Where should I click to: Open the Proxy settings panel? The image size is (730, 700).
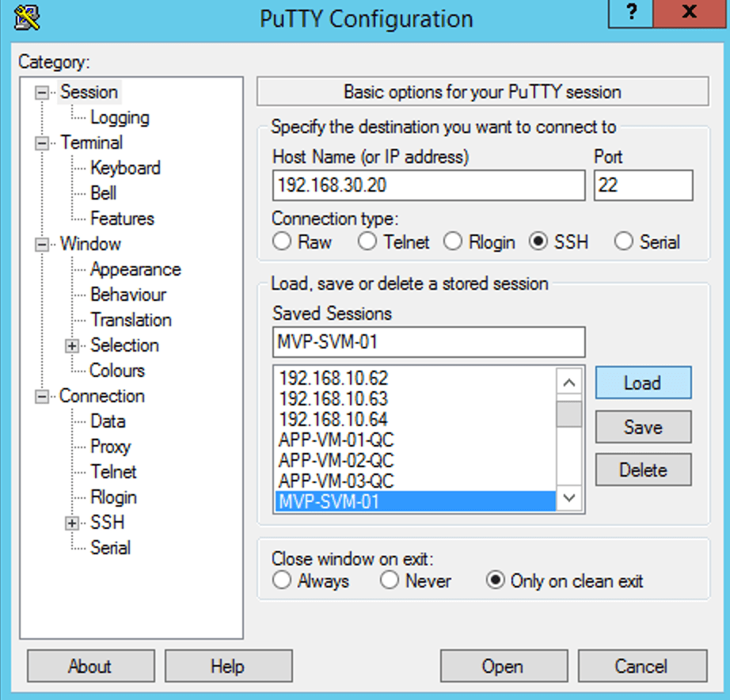point(110,447)
